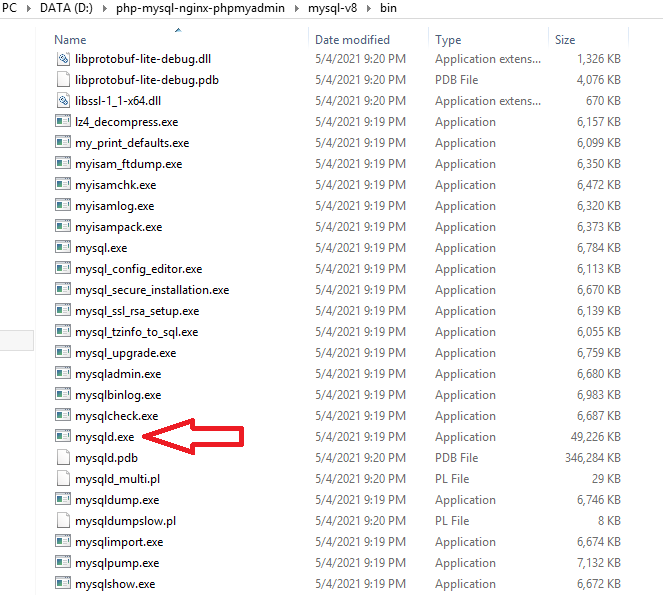The width and height of the screenshot is (663, 605).
Task: Go to php-mysql-nginx-phpmyadmin in the address bar
Action: (200, 8)
